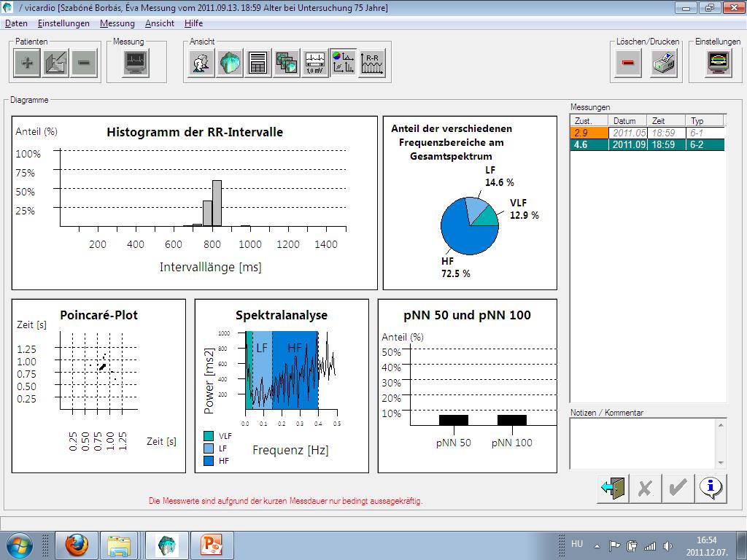The height and width of the screenshot is (560, 747).
Task: Click the 6-2 type cell
Action: tap(705, 145)
